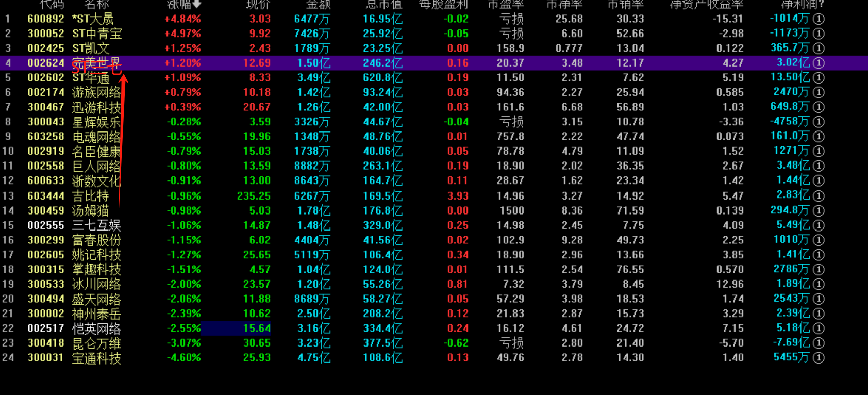Select stock name 神州泰岳
Image resolution: width=868 pixels, height=395 pixels.
[x=96, y=314]
